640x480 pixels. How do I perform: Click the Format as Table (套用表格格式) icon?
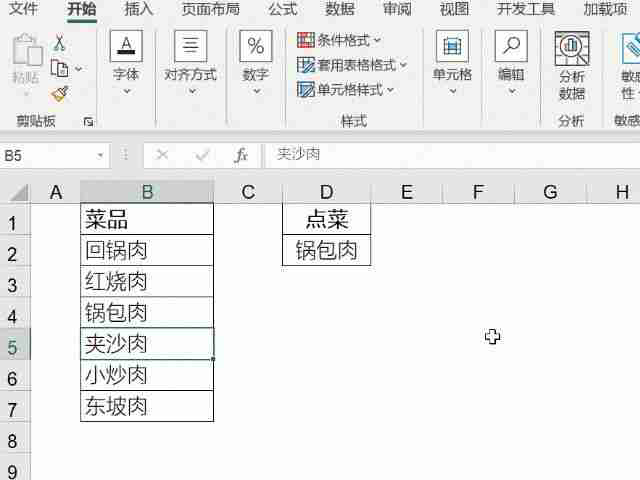point(306,64)
